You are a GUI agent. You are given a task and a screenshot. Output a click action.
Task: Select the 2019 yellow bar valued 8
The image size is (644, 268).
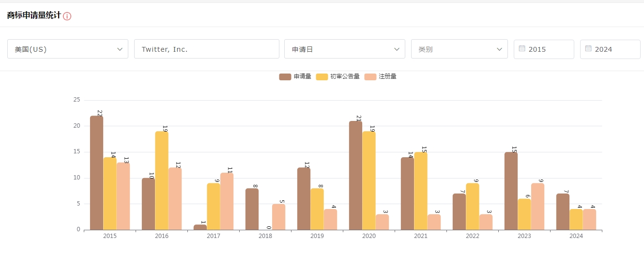317,209
